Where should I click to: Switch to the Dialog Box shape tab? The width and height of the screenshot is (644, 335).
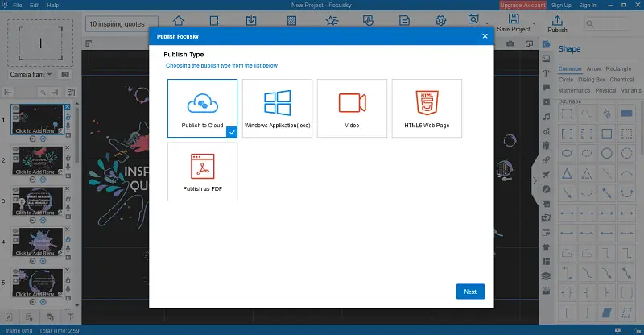(592, 80)
